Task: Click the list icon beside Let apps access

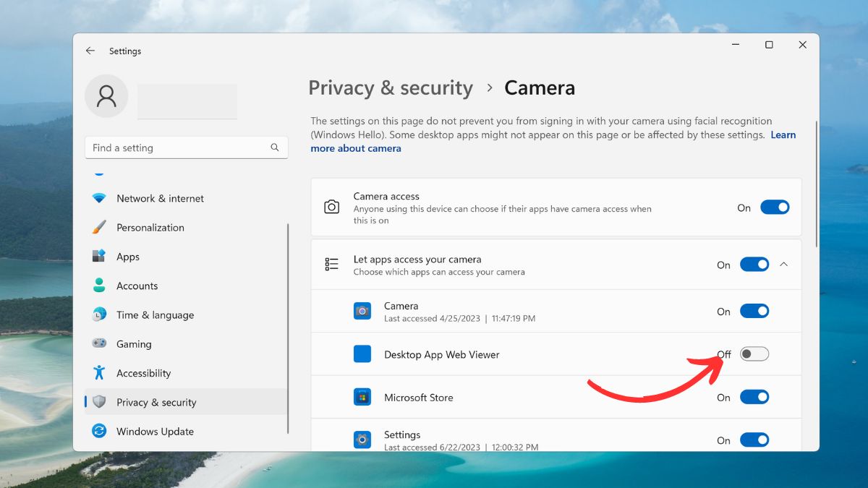Action: click(x=332, y=265)
